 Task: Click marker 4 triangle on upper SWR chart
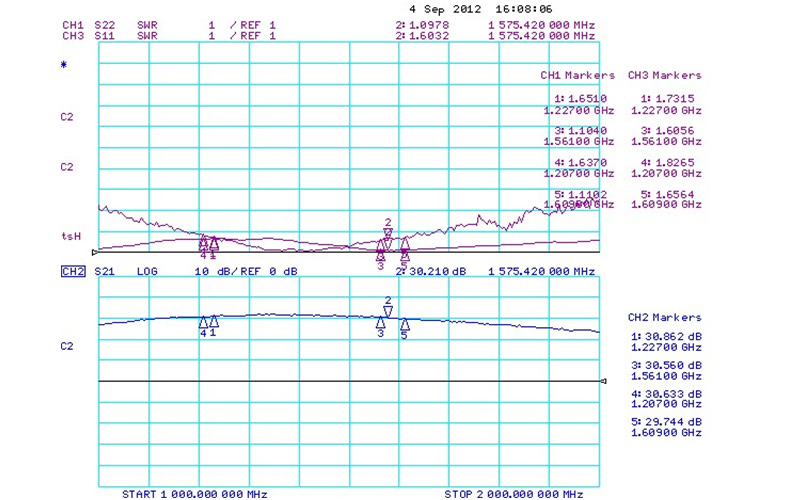tap(203, 242)
